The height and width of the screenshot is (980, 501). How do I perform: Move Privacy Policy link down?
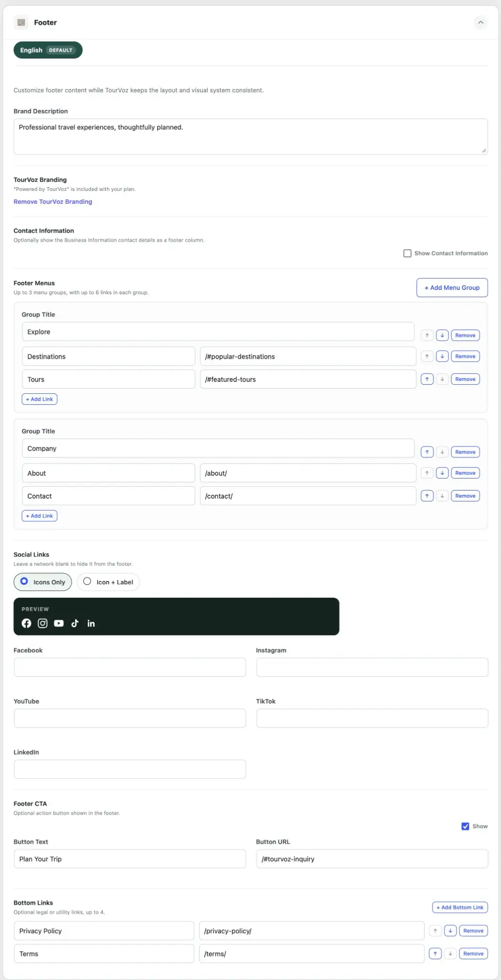click(x=450, y=931)
